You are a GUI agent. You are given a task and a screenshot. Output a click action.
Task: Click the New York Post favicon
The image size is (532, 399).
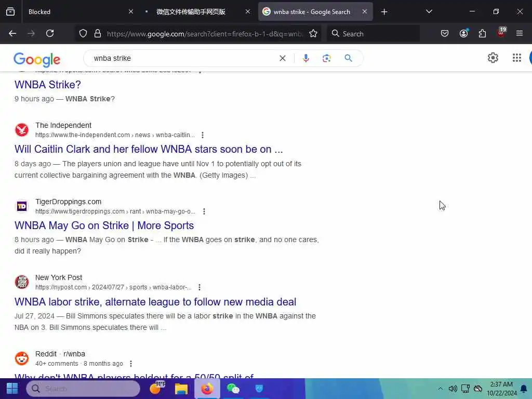click(22, 282)
